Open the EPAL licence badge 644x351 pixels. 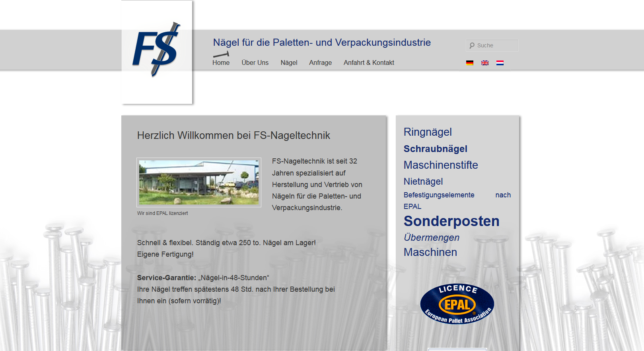[457, 304]
